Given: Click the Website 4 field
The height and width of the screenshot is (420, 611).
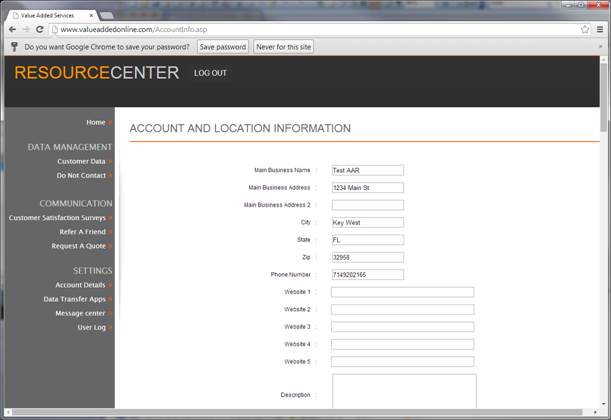Looking at the screenshot, I should pos(403,344).
